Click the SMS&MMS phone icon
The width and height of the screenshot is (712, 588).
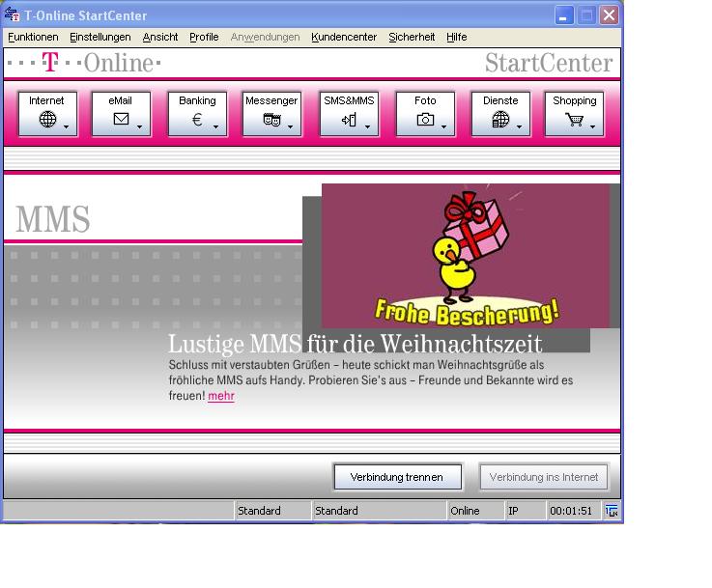(349, 120)
